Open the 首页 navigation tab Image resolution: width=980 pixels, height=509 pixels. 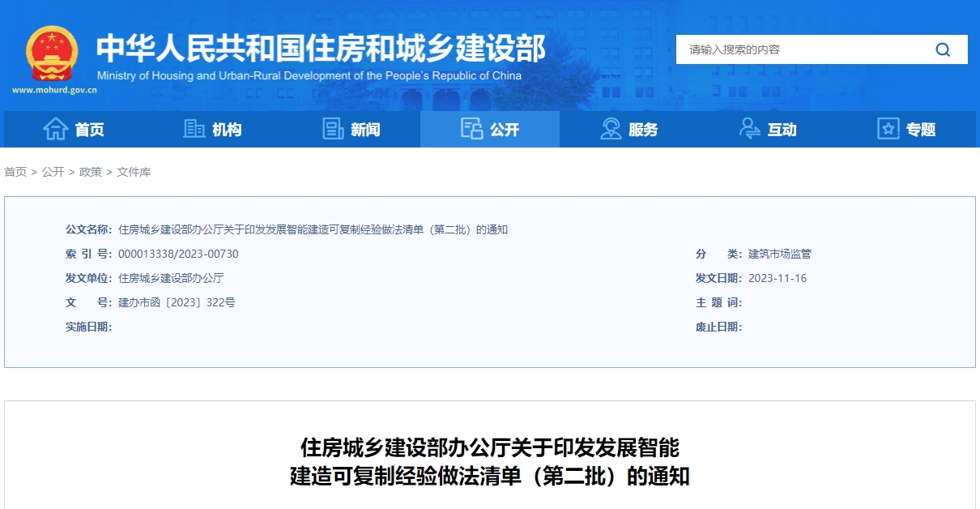tap(74, 130)
